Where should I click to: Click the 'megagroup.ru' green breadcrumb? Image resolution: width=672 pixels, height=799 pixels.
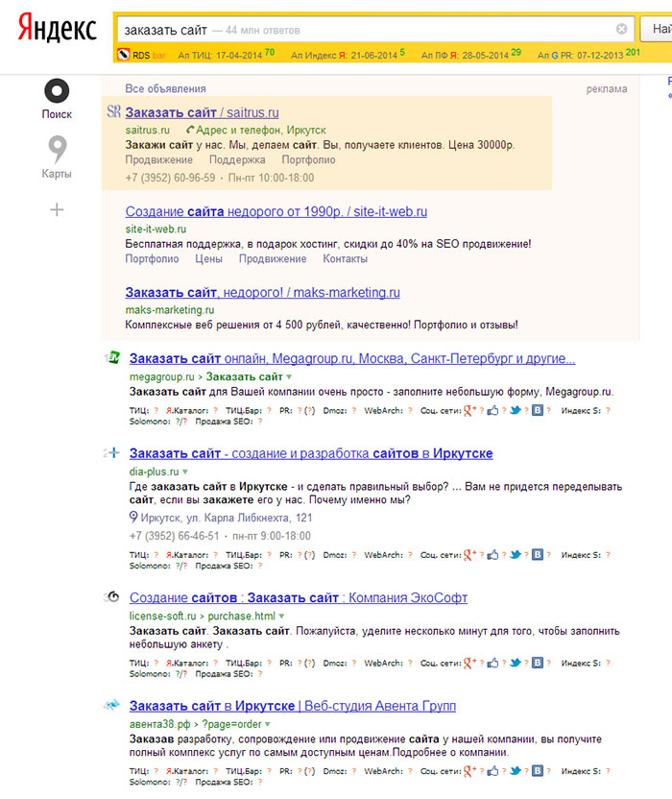pos(162,377)
